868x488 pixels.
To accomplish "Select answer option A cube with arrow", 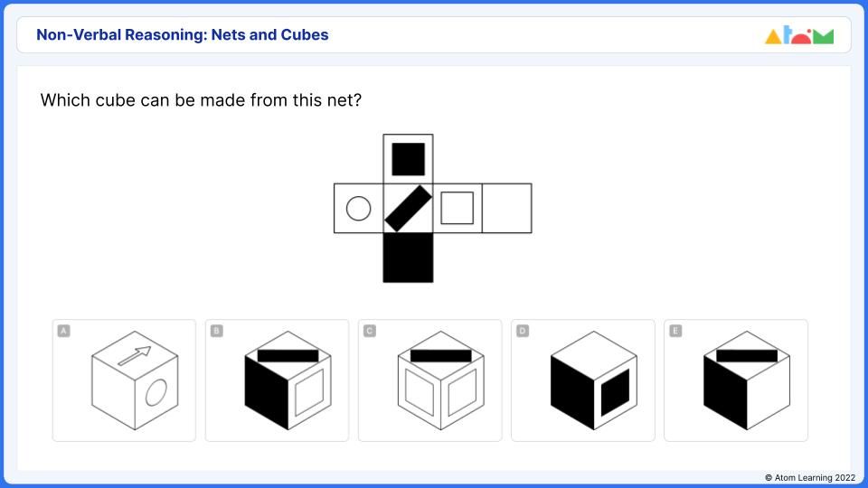I will coord(124,380).
